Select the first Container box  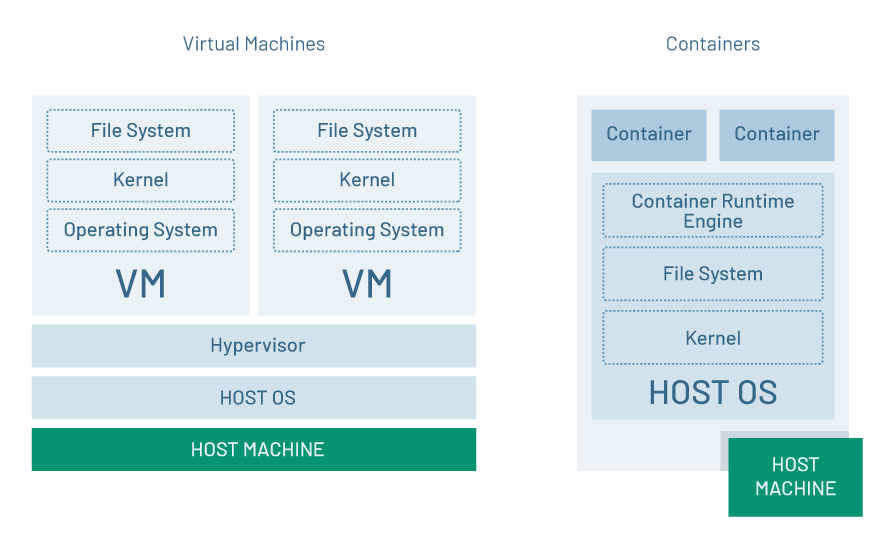[x=649, y=135]
